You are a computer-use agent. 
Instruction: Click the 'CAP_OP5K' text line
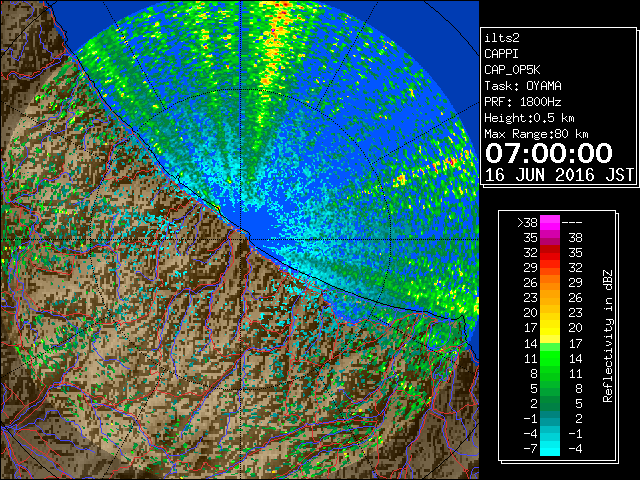click(x=512, y=70)
